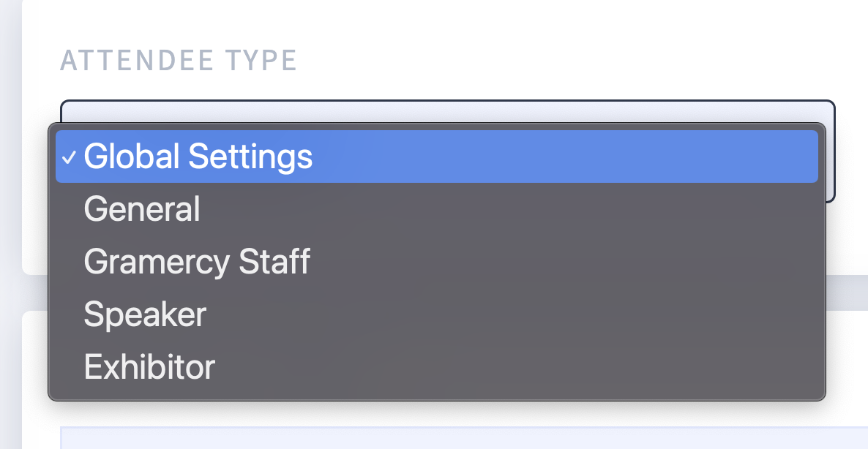Image resolution: width=868 pixels, height=449 pixels.
Task: Click the gray gap between cards
Action: (x=847, y=293)
